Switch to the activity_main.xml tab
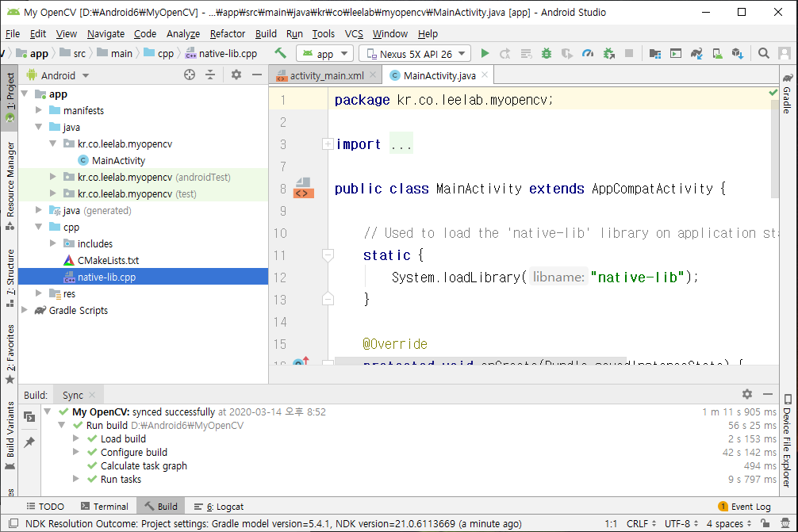Image resolution: width=798 pixels, height=532 pixels. click(x=325, y=75)
